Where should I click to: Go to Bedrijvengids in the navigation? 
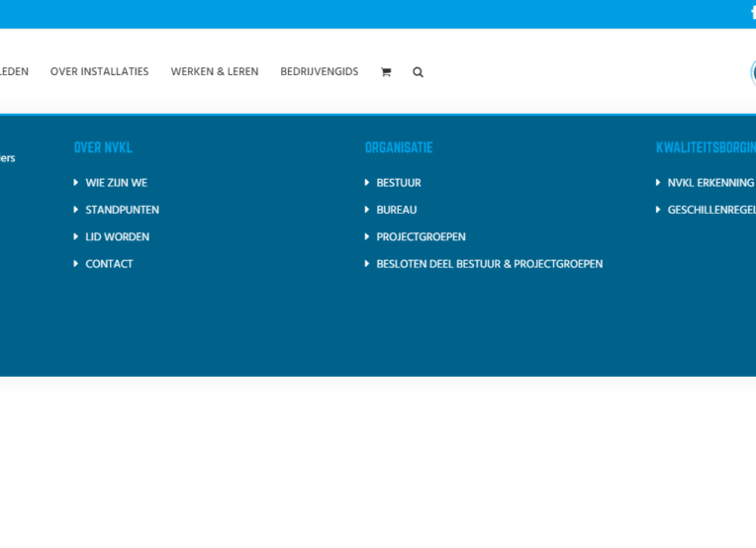point(319,72)
